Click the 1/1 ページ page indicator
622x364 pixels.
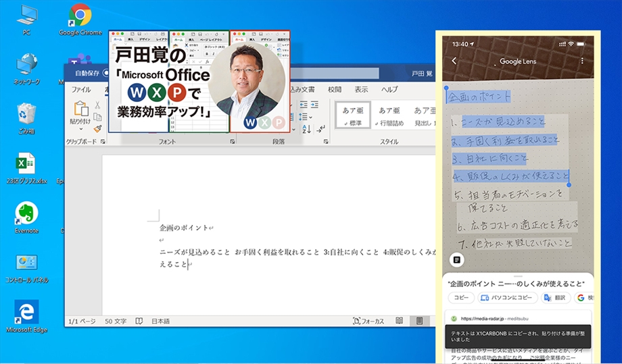point(82,321)
